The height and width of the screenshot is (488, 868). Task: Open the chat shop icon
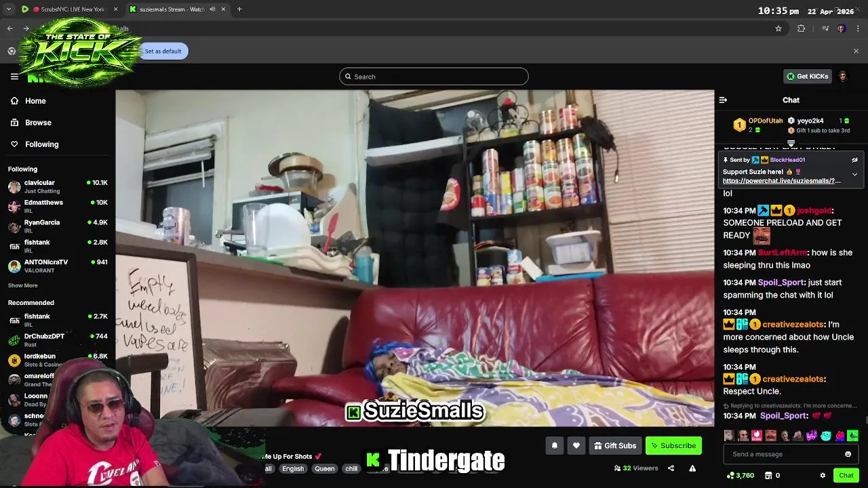[768, 476]
